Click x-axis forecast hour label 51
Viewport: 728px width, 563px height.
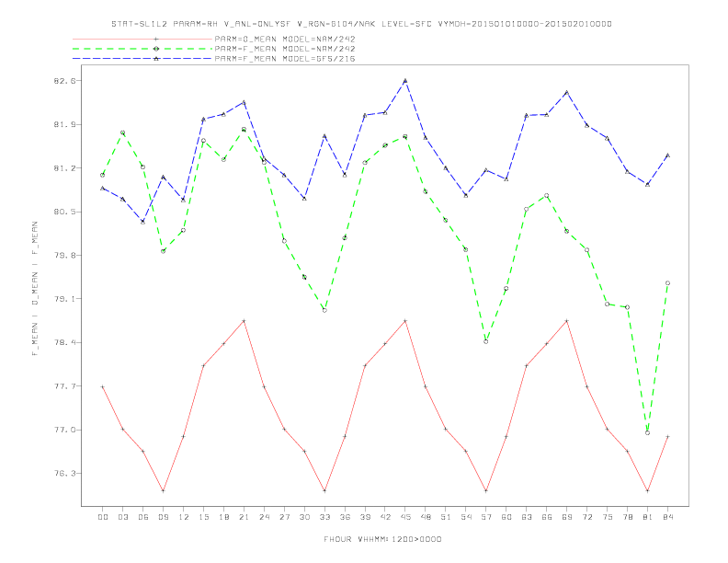pos(446,517)
